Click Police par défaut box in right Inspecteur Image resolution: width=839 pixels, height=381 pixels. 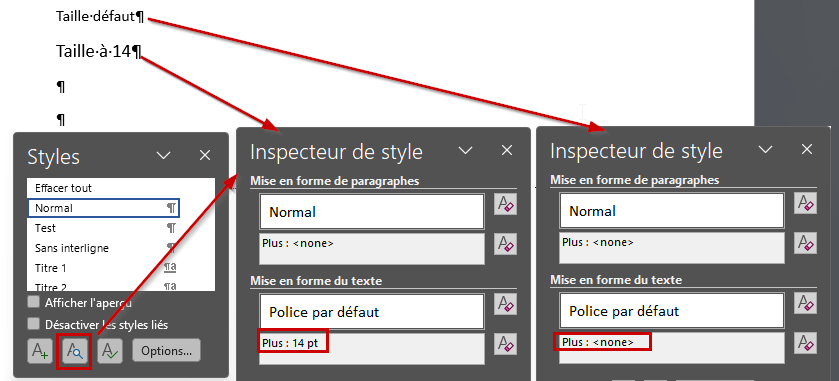672,310
